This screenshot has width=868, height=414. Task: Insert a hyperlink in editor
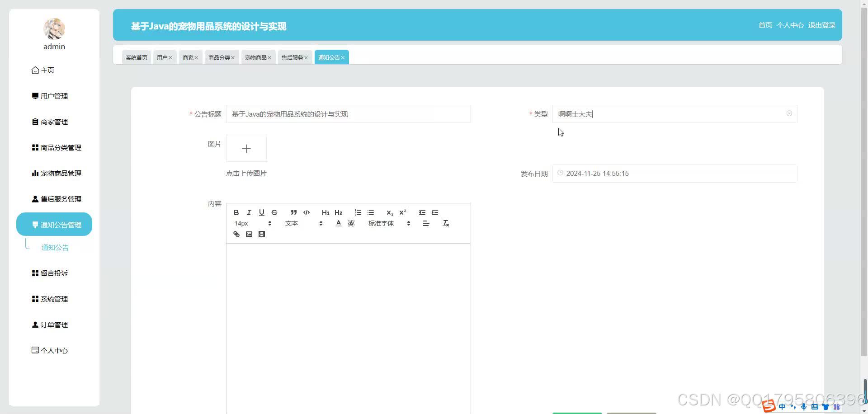(236, 234)
